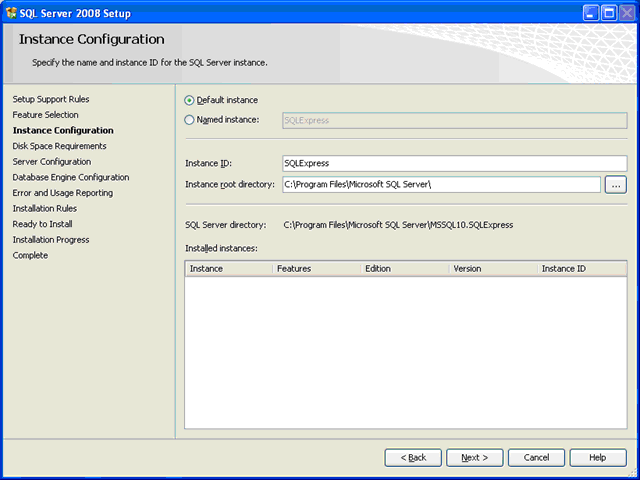The height and width of the screenshot is (480, 640).
Task: Select Setup Support Rules step in sidebar
Action: pos(51,99)
